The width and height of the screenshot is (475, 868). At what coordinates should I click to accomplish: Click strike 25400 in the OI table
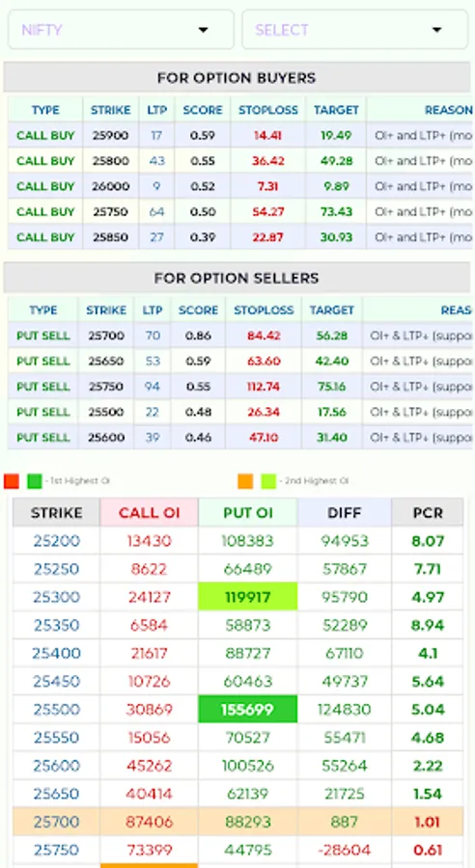point(57,654)
